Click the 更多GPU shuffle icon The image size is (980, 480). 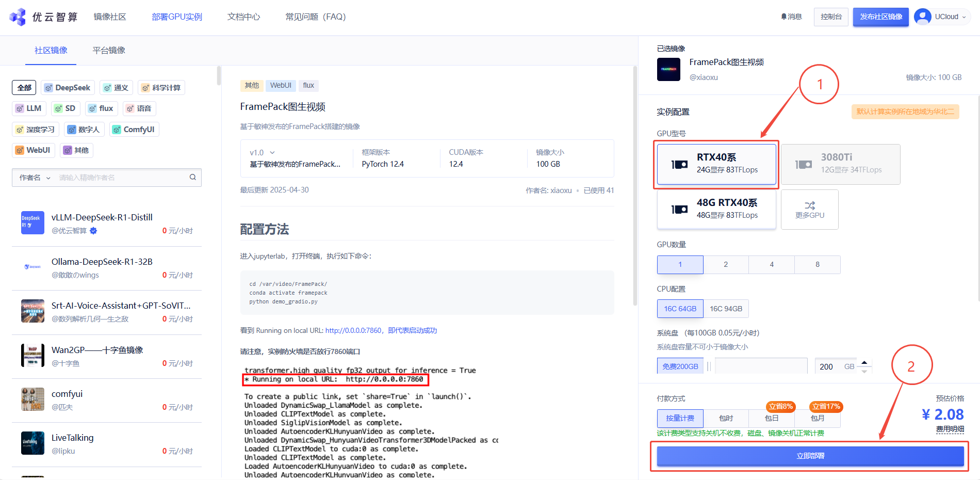(810, 205)
